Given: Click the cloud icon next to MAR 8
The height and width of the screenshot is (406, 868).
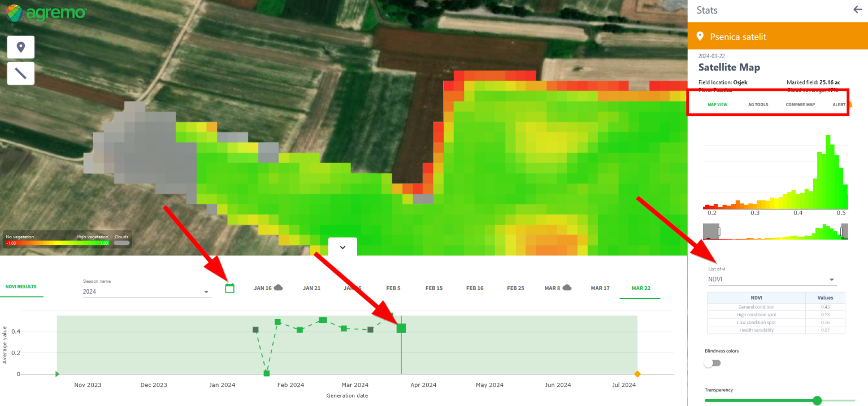Looking at the screenshot, I should point(567,287).
